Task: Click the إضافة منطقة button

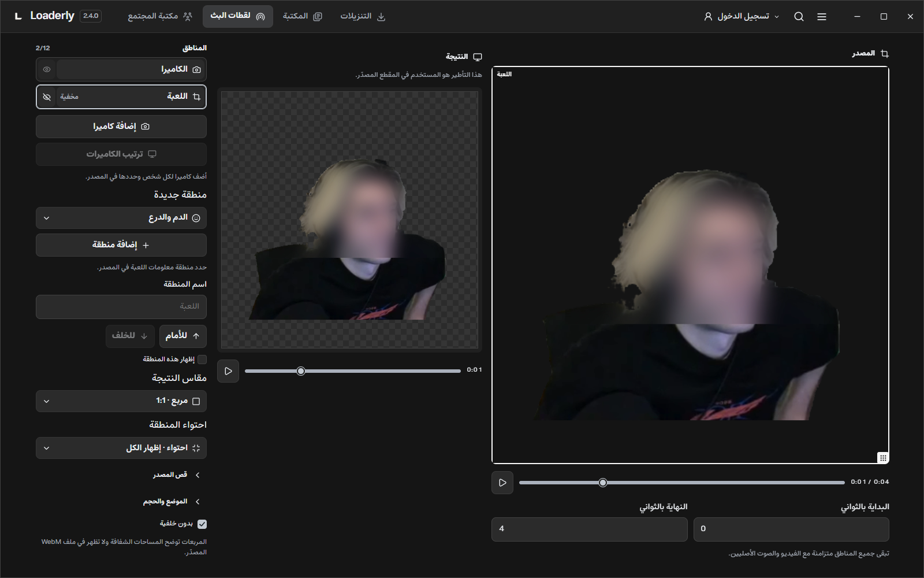Action: pyautogui.click(x=121, y=245)
